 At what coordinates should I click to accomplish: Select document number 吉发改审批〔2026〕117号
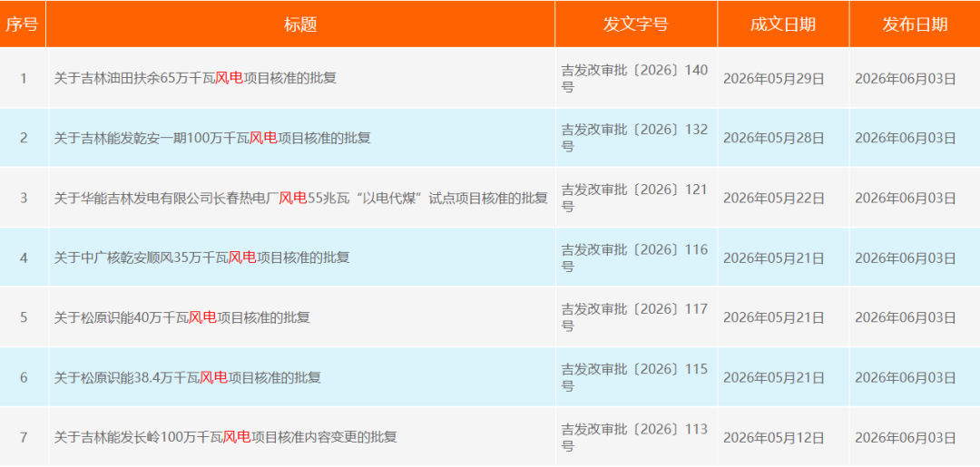click(635, 317)
